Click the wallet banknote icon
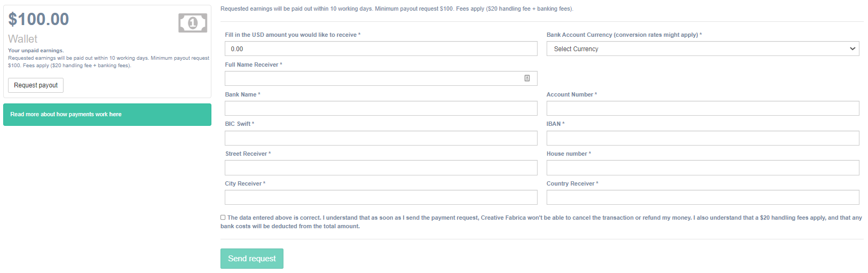Viewport: 868px width, 273px height. pyautogui.click(x=193, y=23)
